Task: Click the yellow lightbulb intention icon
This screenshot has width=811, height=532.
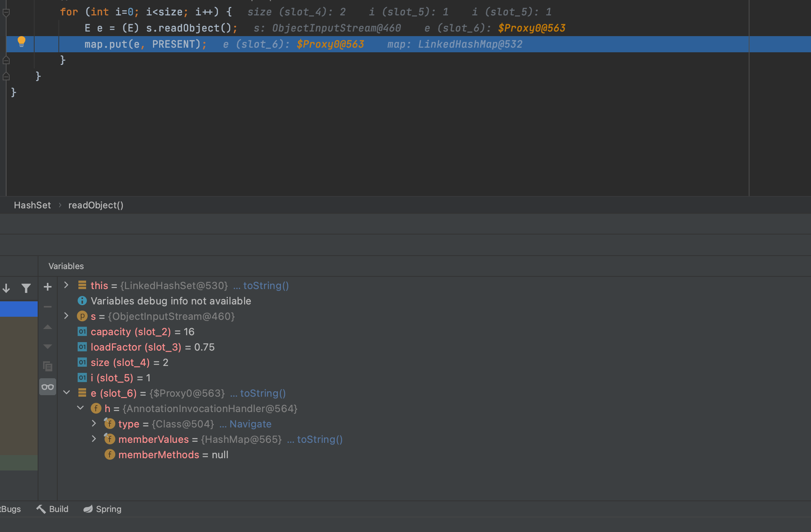Action: tap(22, 42)
